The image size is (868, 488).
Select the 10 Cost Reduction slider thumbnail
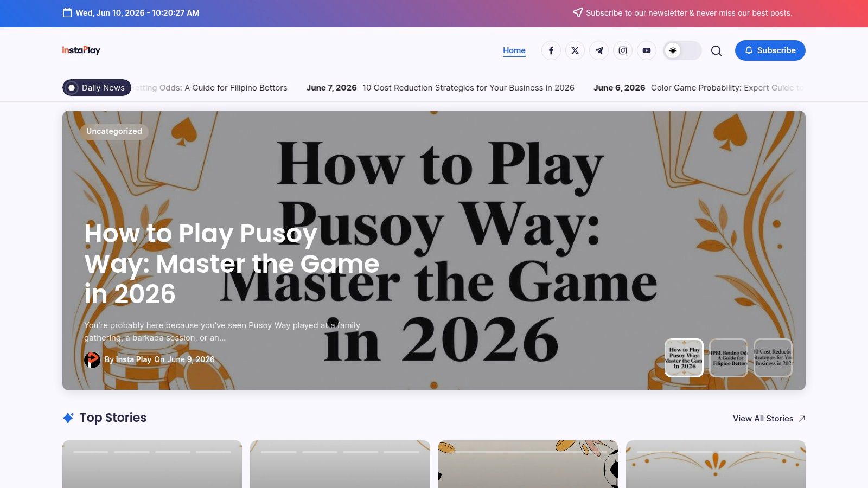click(773, 358)
